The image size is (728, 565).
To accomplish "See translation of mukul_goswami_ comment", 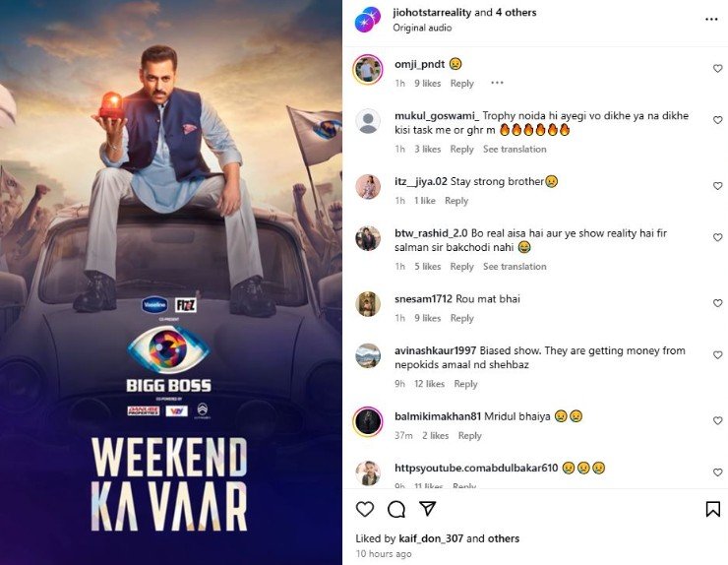I will point(515,150).
